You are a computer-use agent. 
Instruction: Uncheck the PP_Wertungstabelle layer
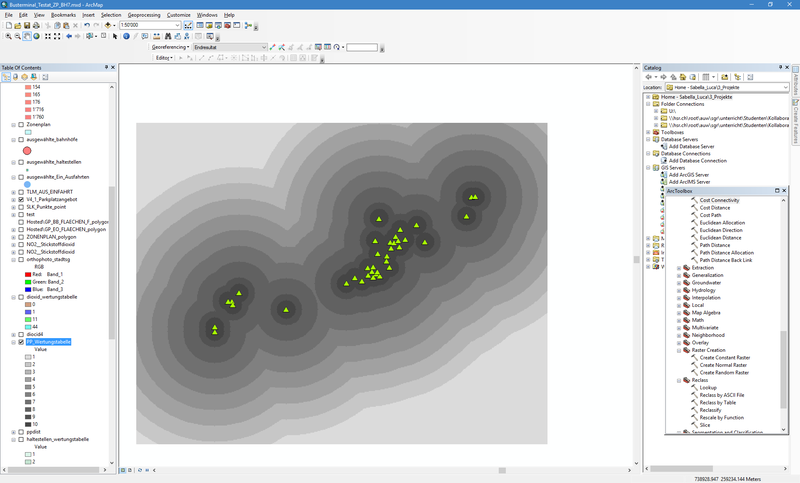pyautogui.click(x=21, y=341)
